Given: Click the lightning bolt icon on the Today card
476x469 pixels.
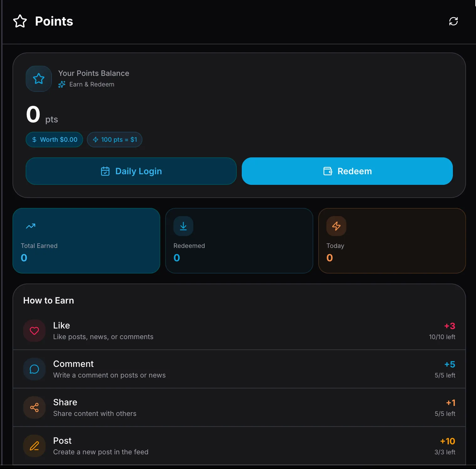Looking at the screenshot, I should pyautogui.click(x=336, y=226).
